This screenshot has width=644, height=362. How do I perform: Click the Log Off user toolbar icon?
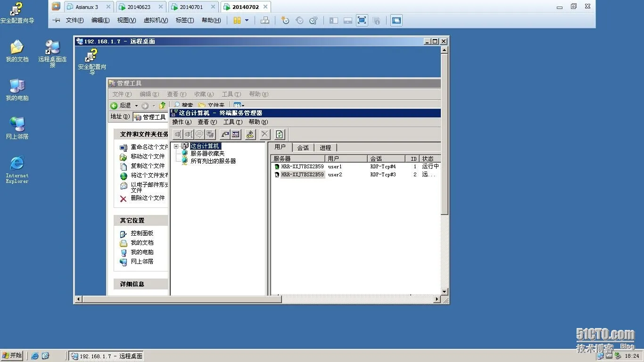(x=250, y=134)
